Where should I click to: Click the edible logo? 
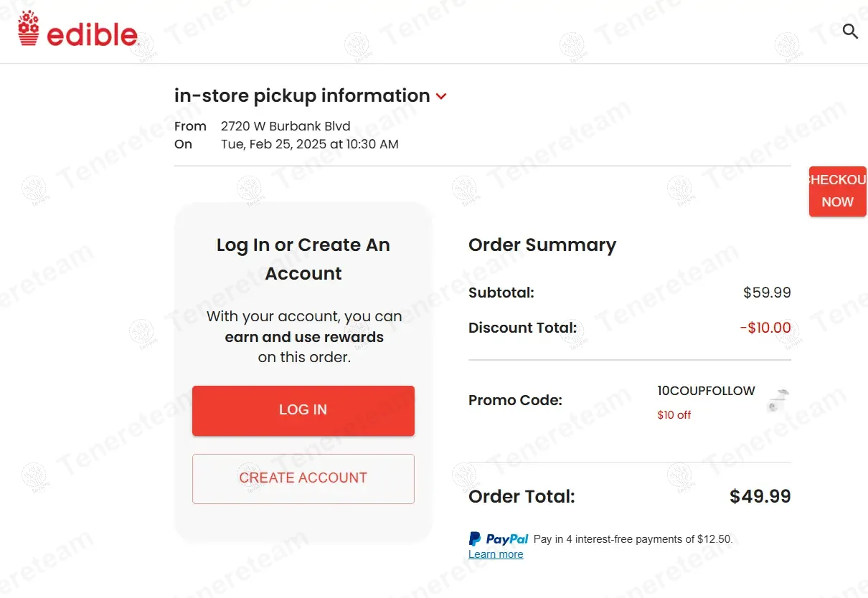tap(77, 30)
